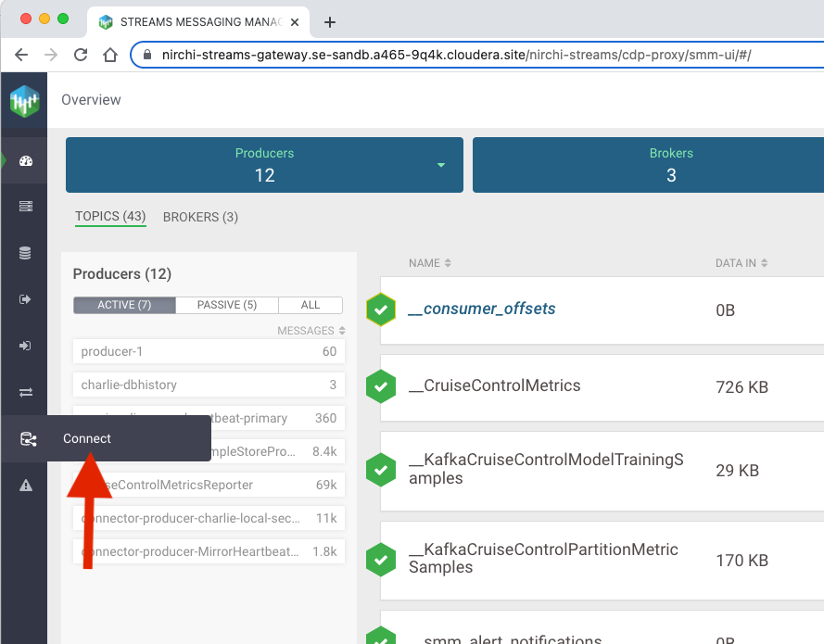
Task: Click the Producers summary card
Action: [264, 165]
